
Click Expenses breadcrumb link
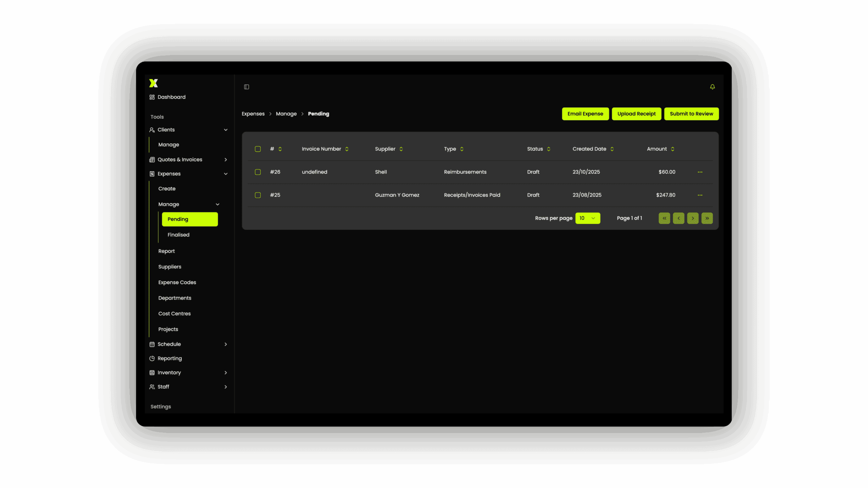(x=253, y=114)
